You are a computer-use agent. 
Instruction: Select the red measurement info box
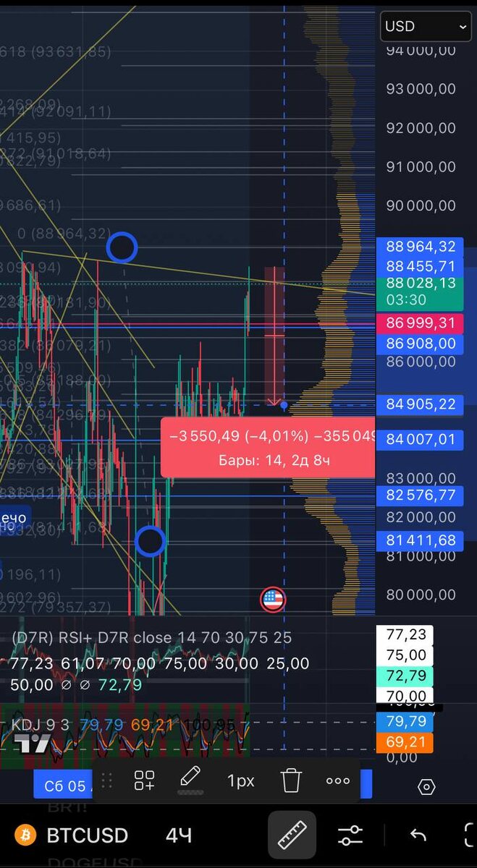pyautogui.click(x=268, y=447)
